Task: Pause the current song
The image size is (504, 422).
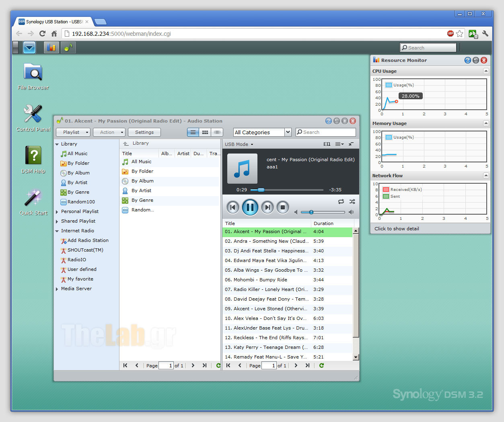Action: click(250, 207)
